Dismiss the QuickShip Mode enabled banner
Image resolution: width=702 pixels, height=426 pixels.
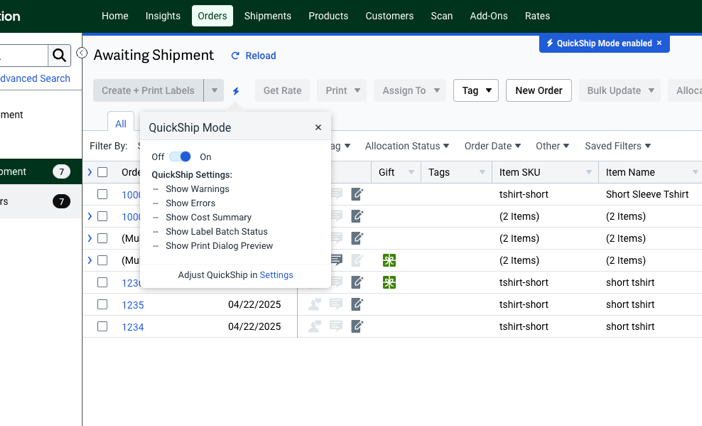pos(659,43)
